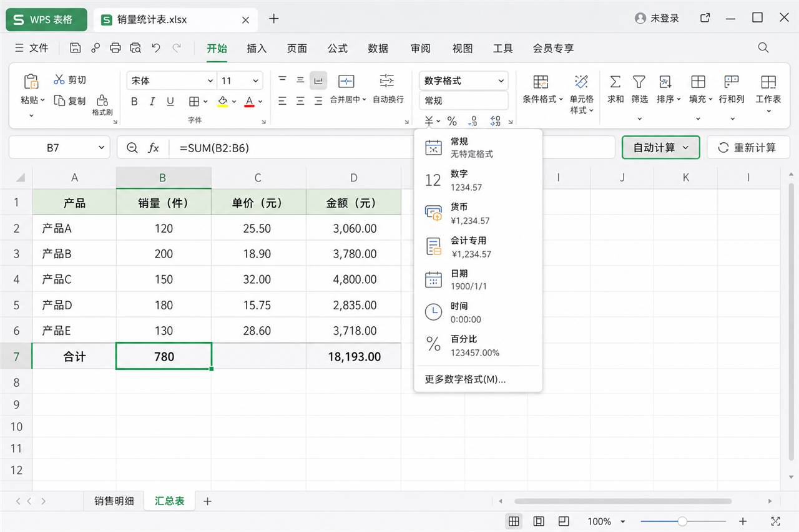Open 销售明细 sheet tab
The width and height of the screenshot is (799, 532).
pyautogui.click(x=114, y=501)
